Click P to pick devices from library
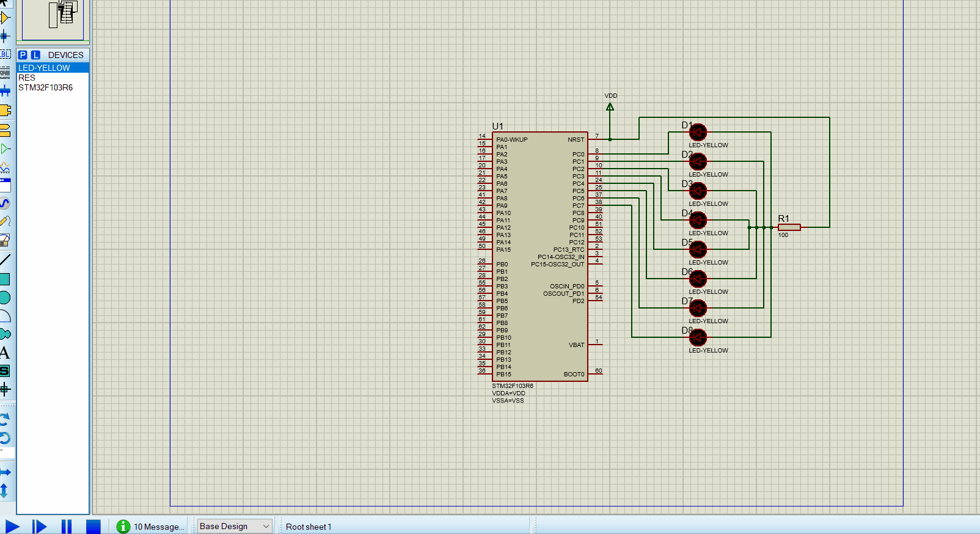The image size is (980, 534). coord(23,55)
